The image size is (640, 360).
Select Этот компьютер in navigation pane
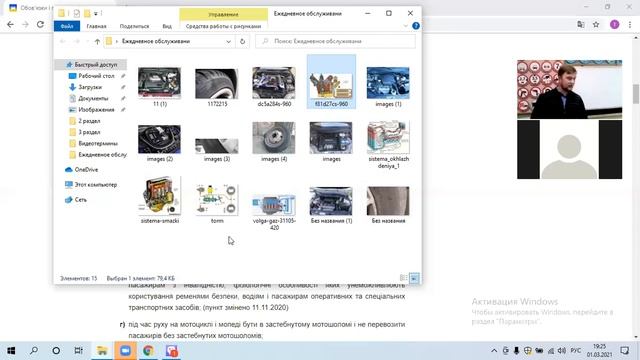(96, 184)
